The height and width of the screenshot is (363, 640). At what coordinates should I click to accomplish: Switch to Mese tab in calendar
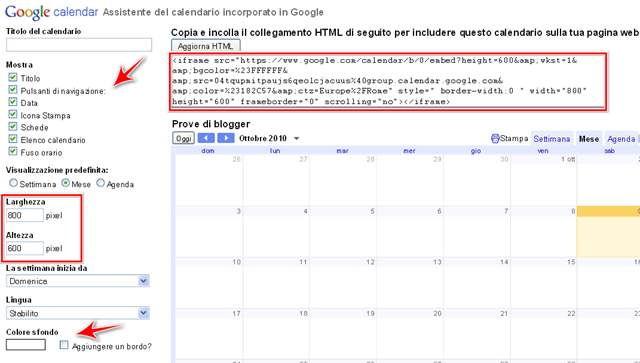[x=589, y=139]
